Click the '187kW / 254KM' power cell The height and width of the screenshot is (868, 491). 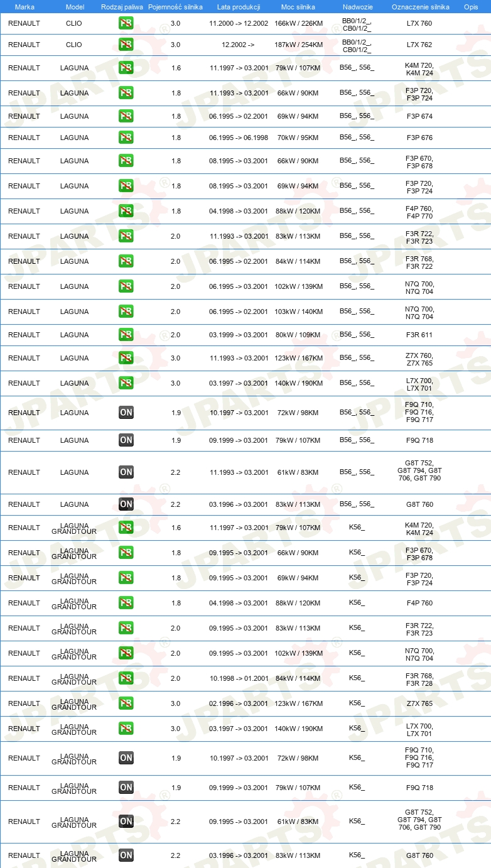click(x=299, y=45)
